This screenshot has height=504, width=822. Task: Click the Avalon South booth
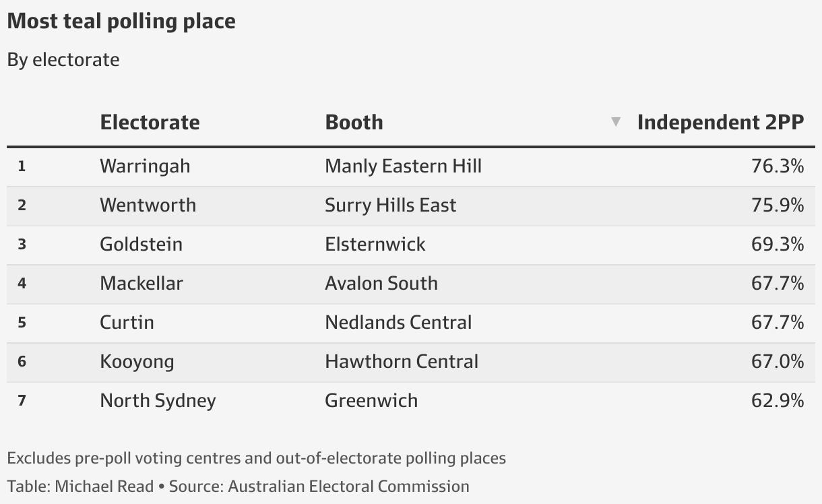[381, 283]
